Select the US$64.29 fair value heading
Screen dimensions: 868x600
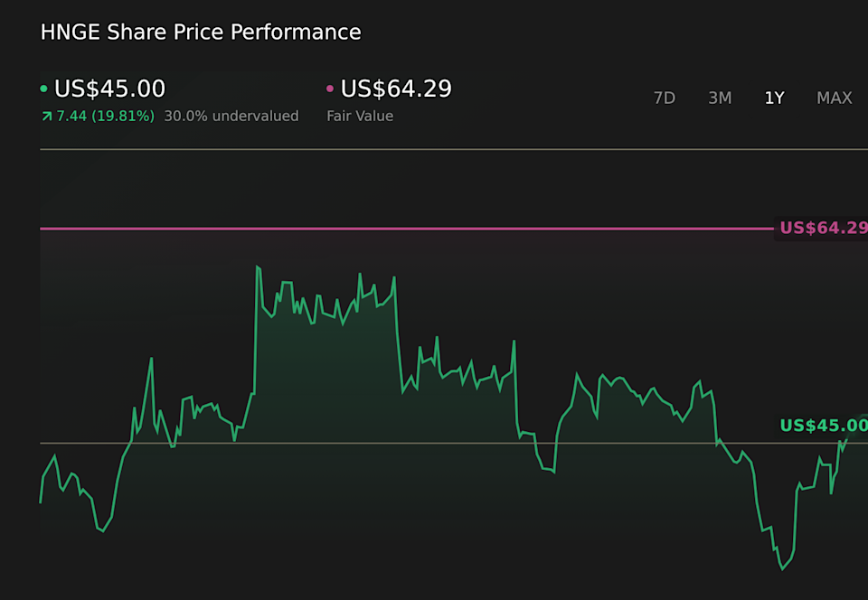(x=395, y=89)
